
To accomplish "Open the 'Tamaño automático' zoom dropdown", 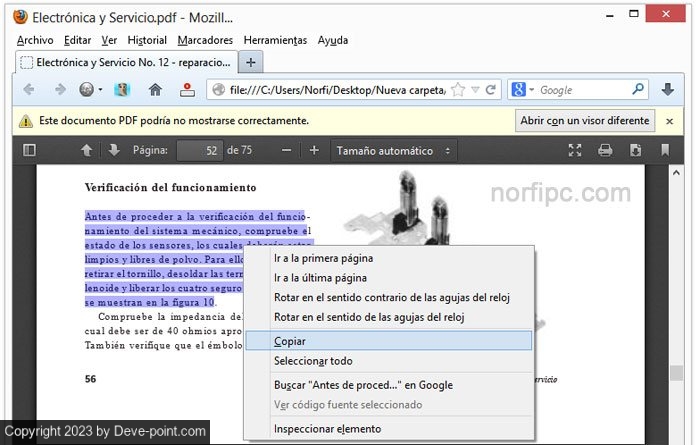I will 394,150.
